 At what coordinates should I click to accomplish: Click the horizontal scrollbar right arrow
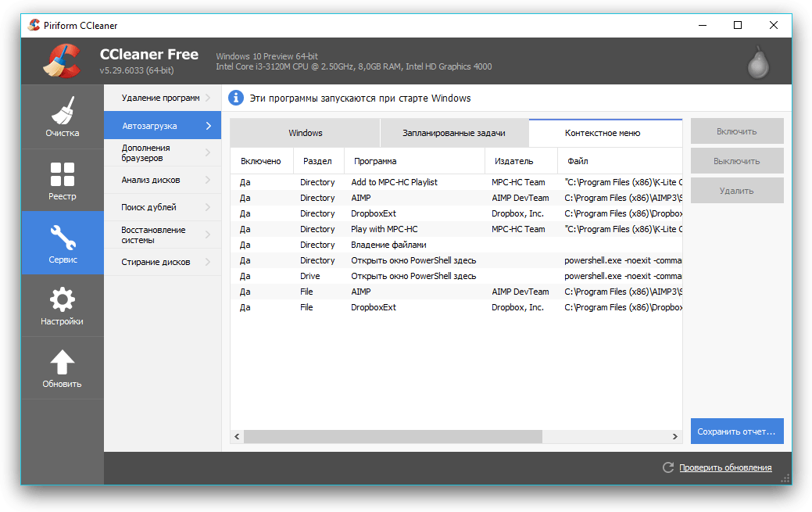(675, 436)
